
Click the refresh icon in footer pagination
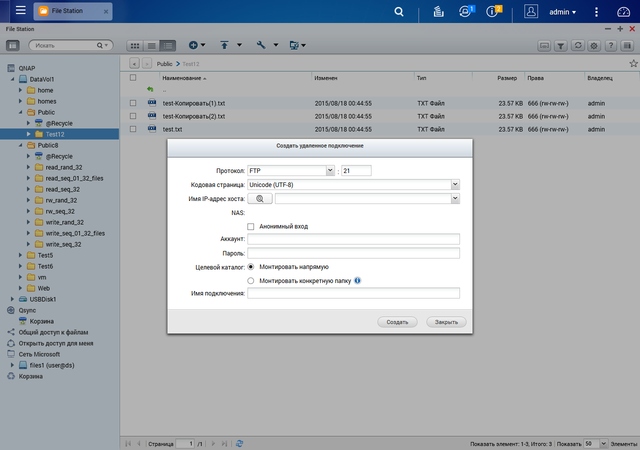point(237,442)
